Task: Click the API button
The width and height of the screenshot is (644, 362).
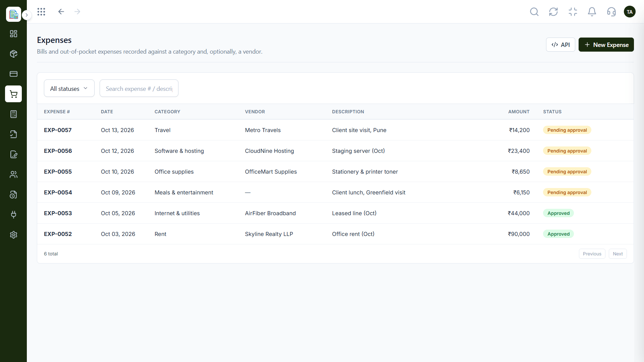Action: click(x=560, y=45)
